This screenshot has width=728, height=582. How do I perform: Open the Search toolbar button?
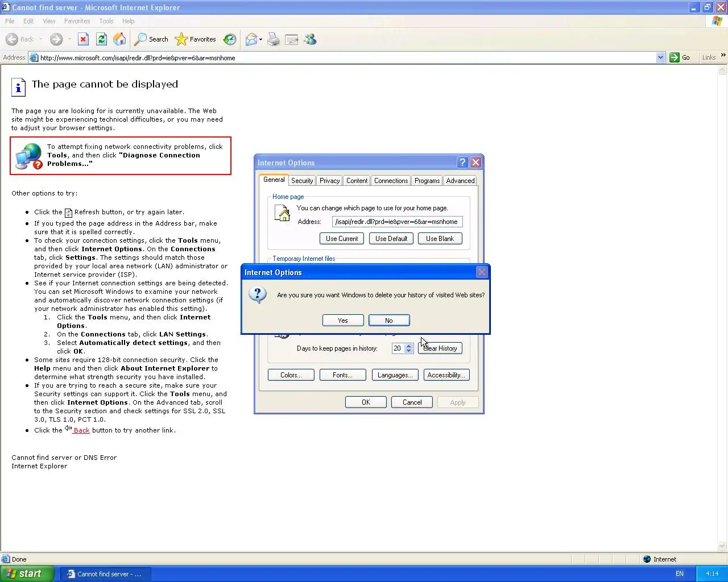(151, 39)
